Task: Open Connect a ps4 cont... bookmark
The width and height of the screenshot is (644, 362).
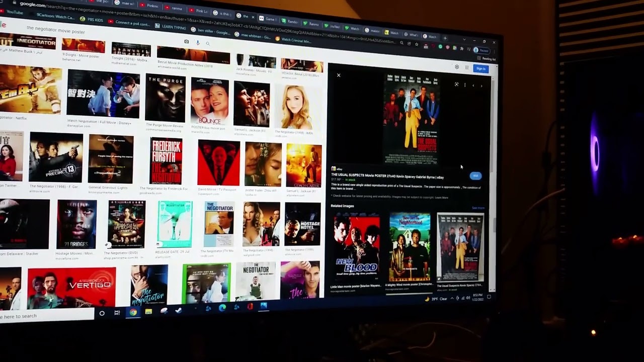Action: pyautogui.click(x=130, y=23)
